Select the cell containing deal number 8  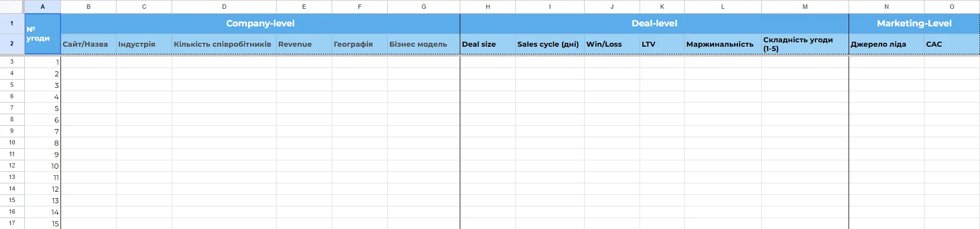[42, 143]
